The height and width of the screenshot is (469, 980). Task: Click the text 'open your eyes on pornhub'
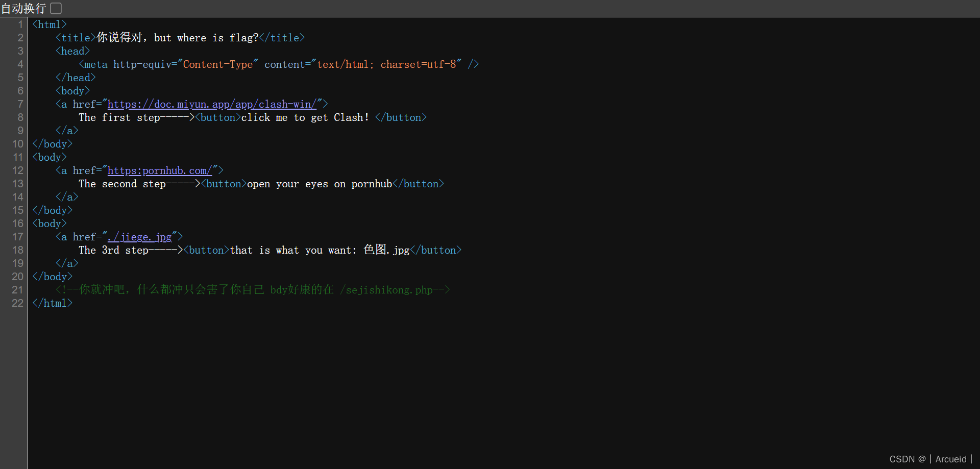coord(320,184)
